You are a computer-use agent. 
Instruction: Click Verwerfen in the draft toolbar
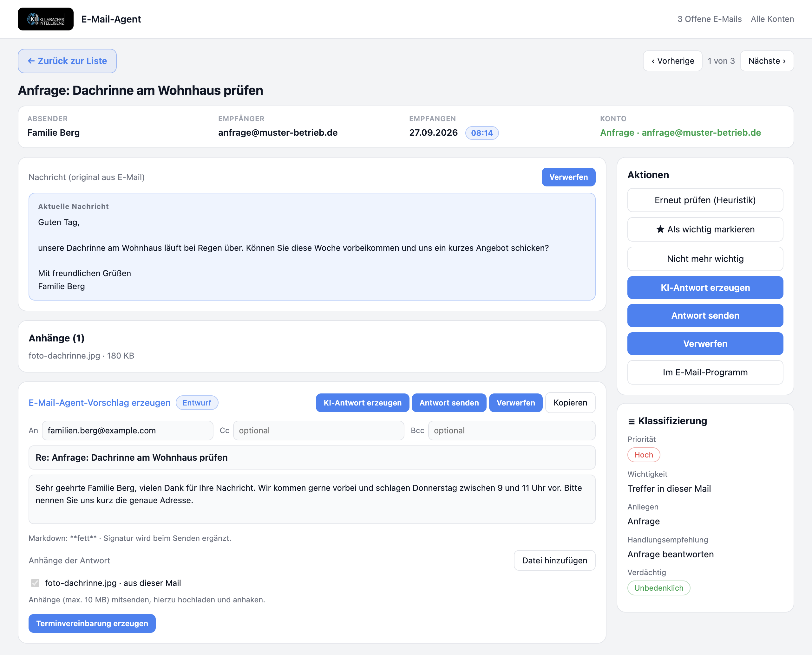point(516,403)
